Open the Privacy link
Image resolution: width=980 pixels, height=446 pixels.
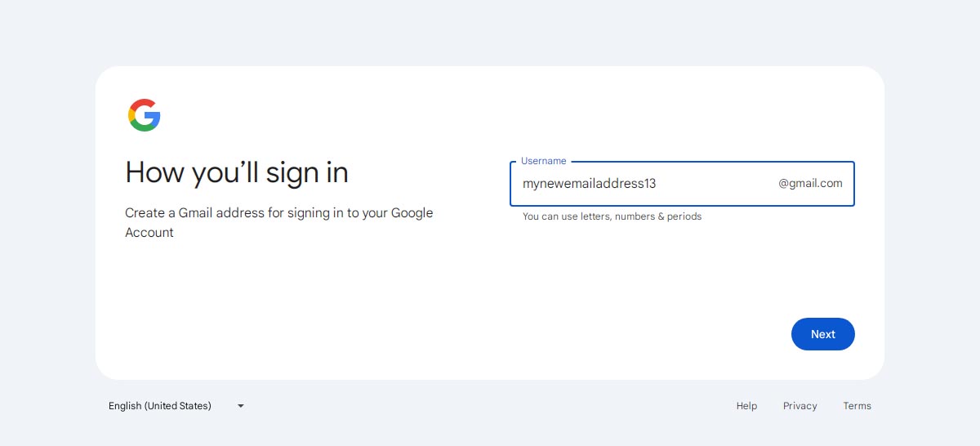tap(800, 406)
